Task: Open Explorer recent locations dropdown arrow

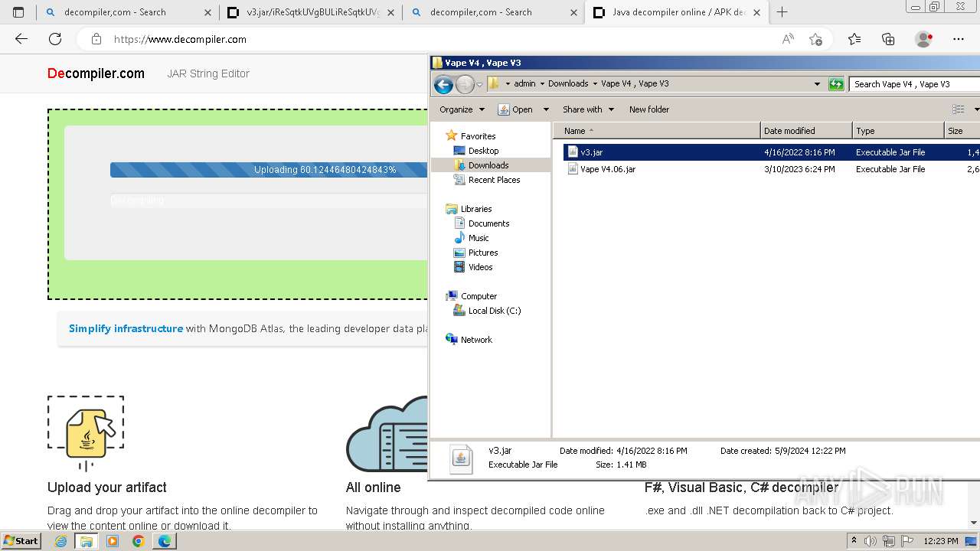Action: point(479,84)
